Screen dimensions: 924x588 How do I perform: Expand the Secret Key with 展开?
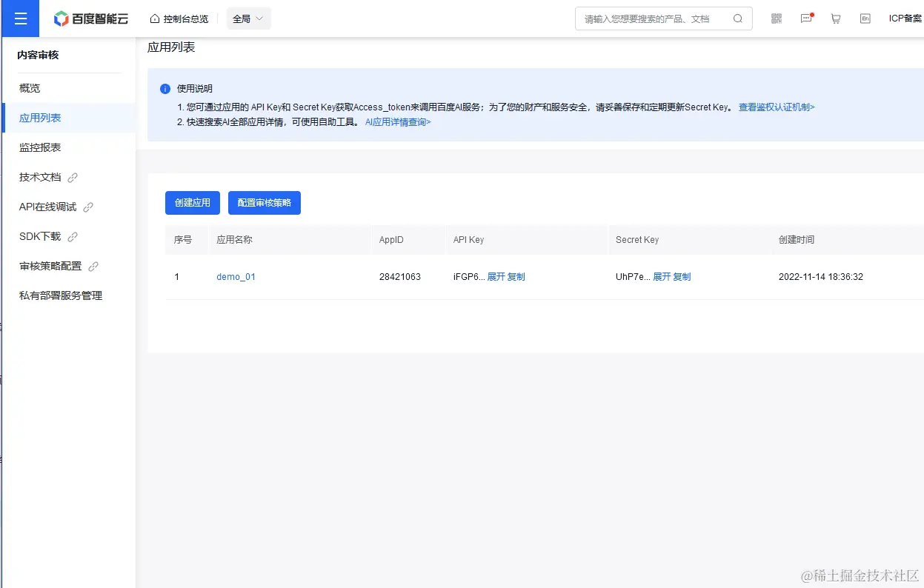662,277
